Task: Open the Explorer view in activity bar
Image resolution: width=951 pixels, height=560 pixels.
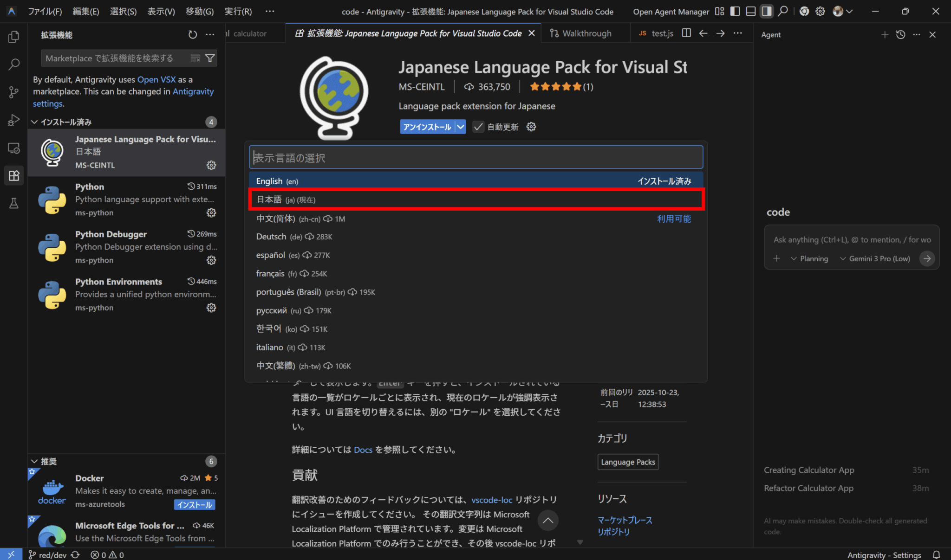Action: (14, 37)
